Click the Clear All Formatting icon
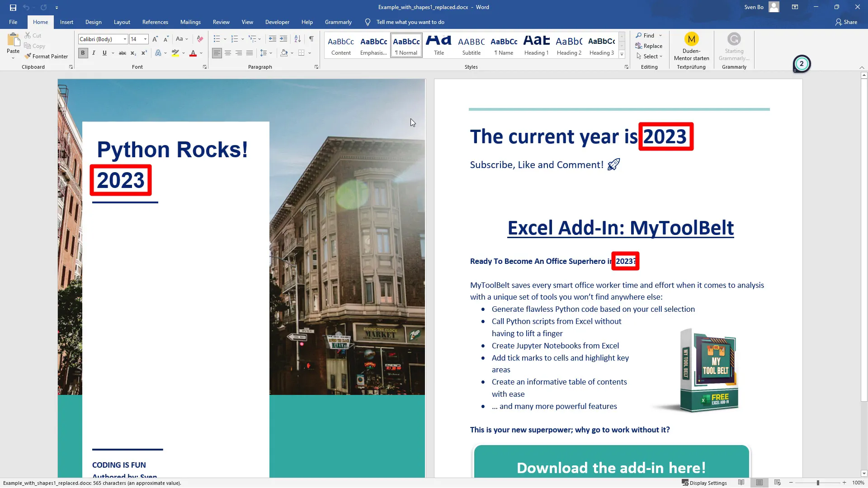This screenshot has width=868, height=488. [200, 39]
